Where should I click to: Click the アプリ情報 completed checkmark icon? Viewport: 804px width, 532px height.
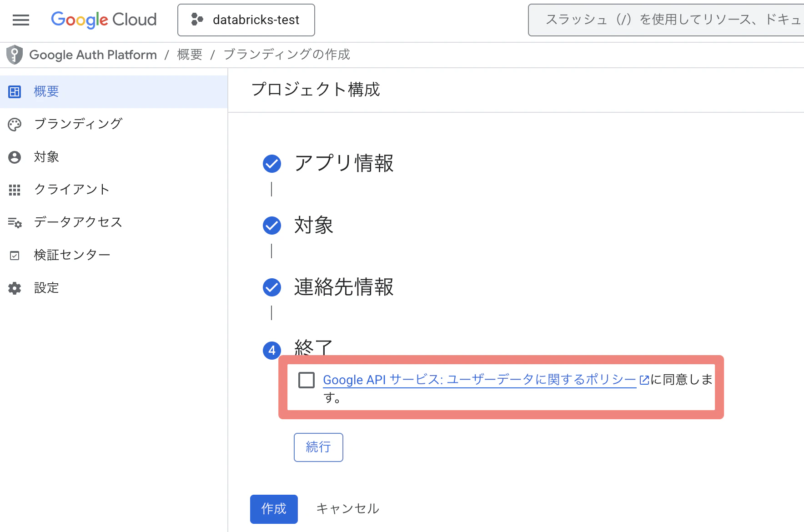pyautogui.click(x=272, y=164)
